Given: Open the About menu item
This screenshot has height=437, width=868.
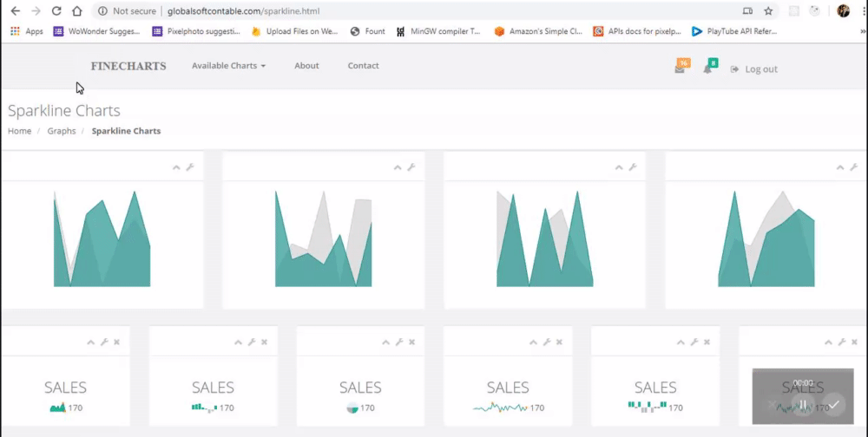Looking at the screenshot, I should point(306,65).
